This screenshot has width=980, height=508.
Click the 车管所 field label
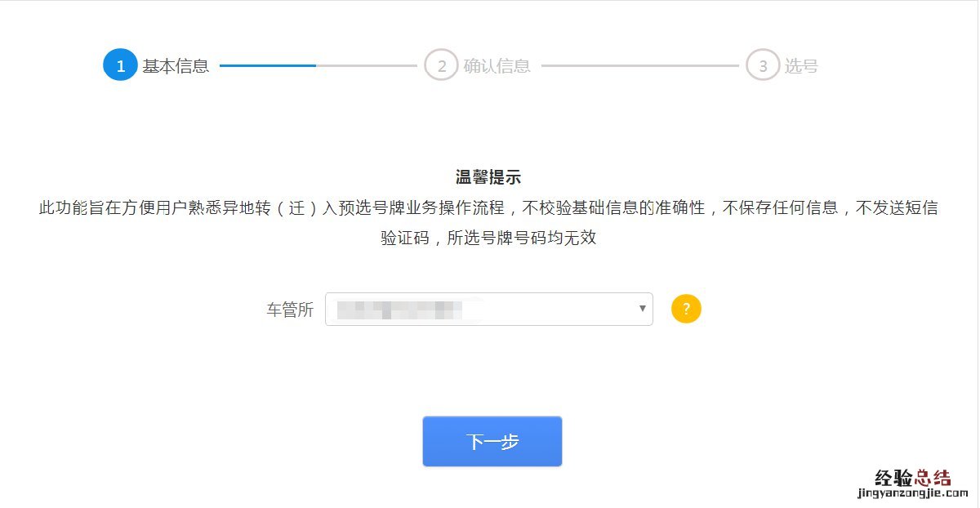[x=290, y=310]
